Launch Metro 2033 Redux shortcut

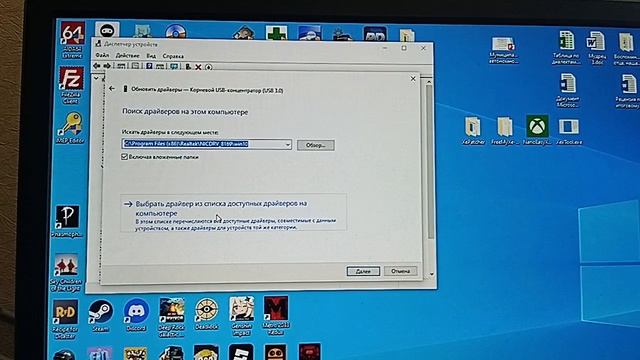(x=276, y=315)
